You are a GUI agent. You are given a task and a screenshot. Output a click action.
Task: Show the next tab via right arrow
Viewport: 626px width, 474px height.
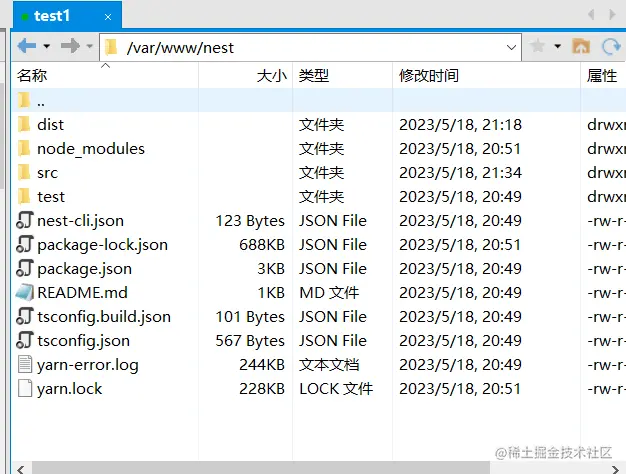pos(612,15)
